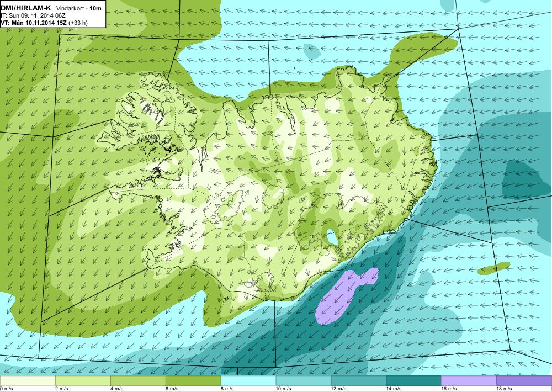Click the '18 m/s' legend label

click(x=504, y=389)
